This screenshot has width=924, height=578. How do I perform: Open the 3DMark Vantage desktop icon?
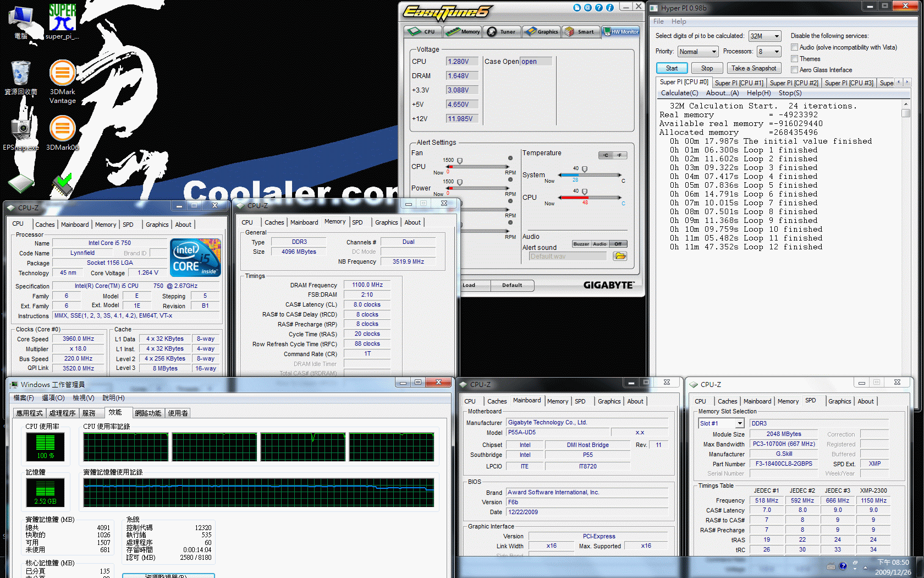click(x=62, y=81)
